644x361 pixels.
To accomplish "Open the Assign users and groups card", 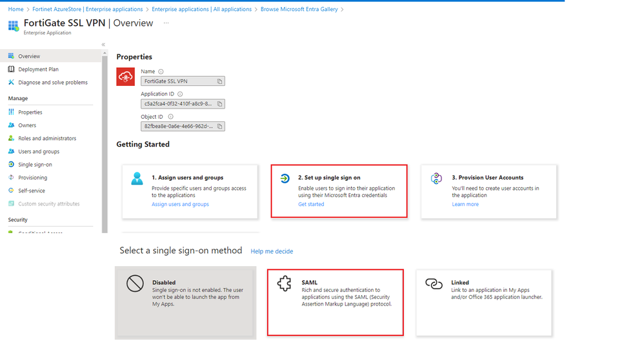I will click(x=190, y=192).
